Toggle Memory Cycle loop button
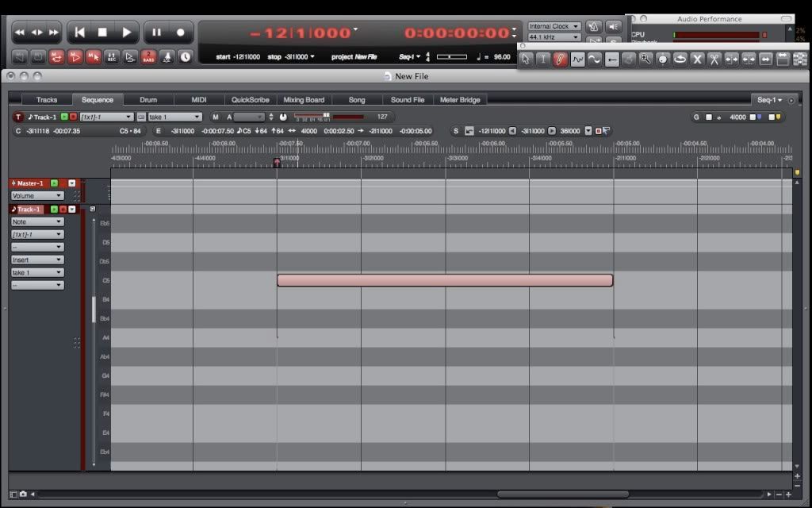 (x=56, y=57)
